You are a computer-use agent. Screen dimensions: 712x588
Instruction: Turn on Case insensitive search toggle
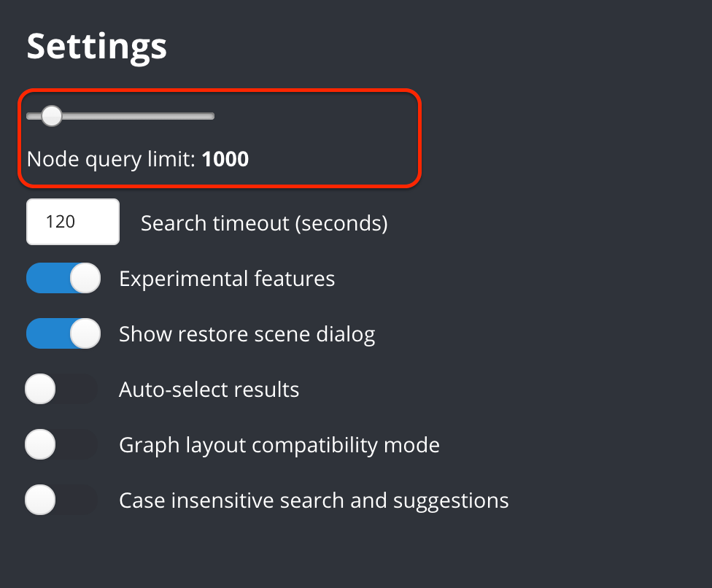point(61,500)
